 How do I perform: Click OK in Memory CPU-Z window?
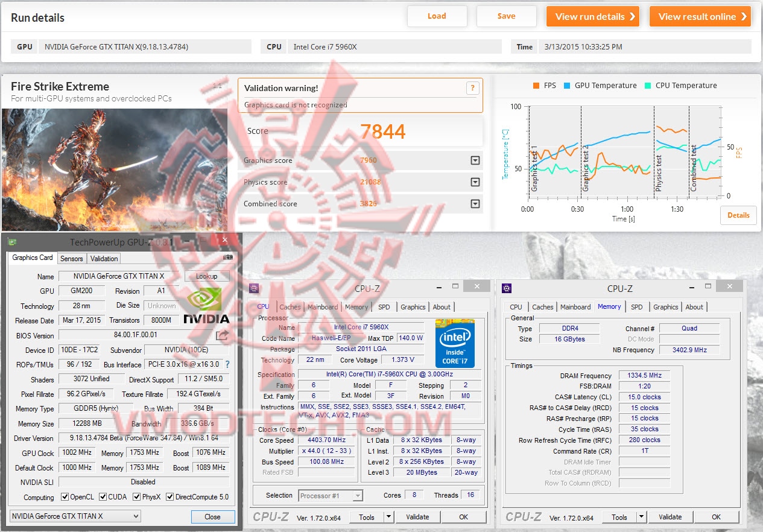(x=717, y=517)
